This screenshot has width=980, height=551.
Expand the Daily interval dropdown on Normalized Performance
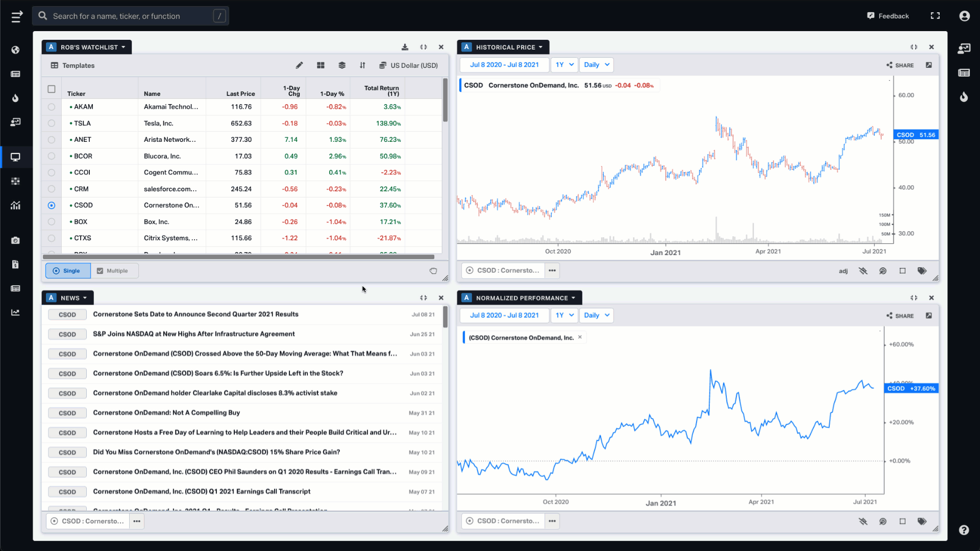tap(595, 315)
